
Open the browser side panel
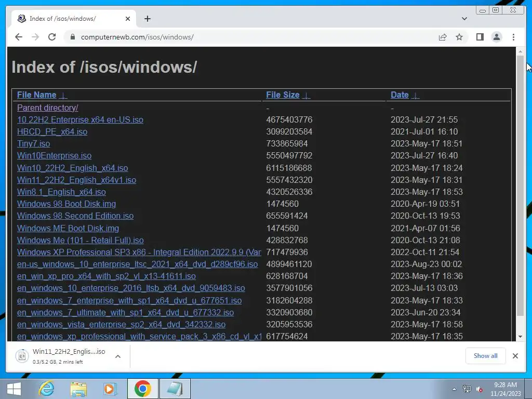pos(480,37)
